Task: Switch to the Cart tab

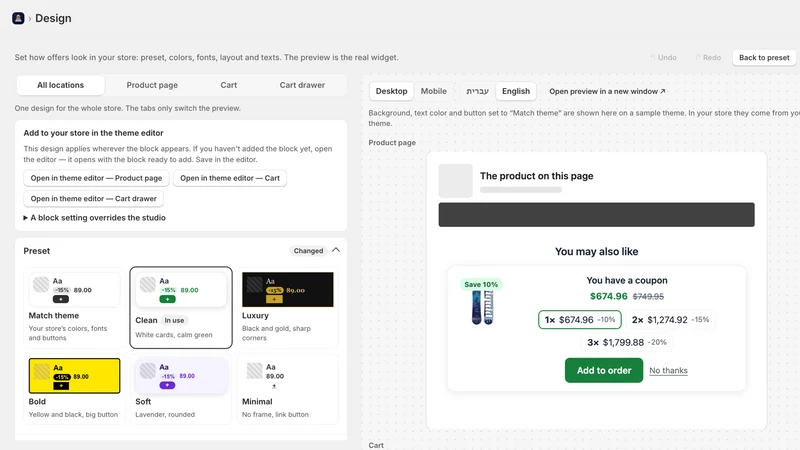Action: coord(229,85)
